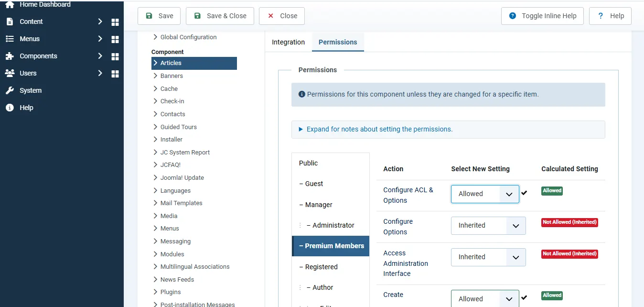This screenshot has height=307, width=644.
Task: Open the Banners component settings
Action: pyautogui.click(x=172, y=76)
